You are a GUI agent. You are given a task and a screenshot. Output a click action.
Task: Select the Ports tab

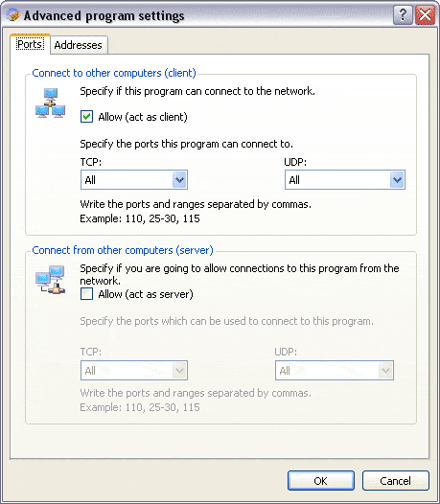coord(31,44)
